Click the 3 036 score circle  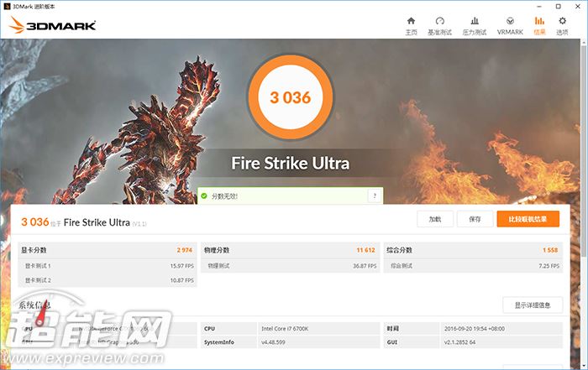(x=290, y=97)
